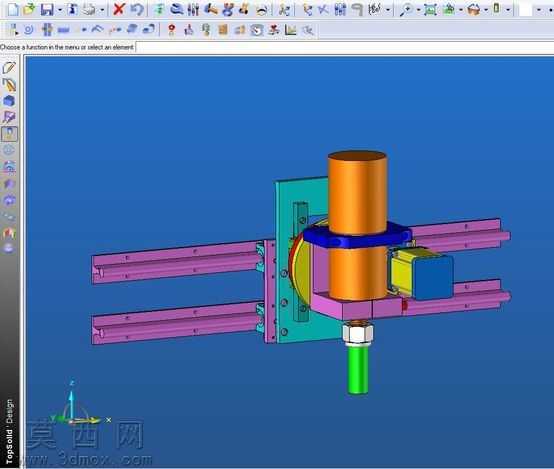
Task: Click the highlighted active tool in left sidebar
Action: click(9, 134)
